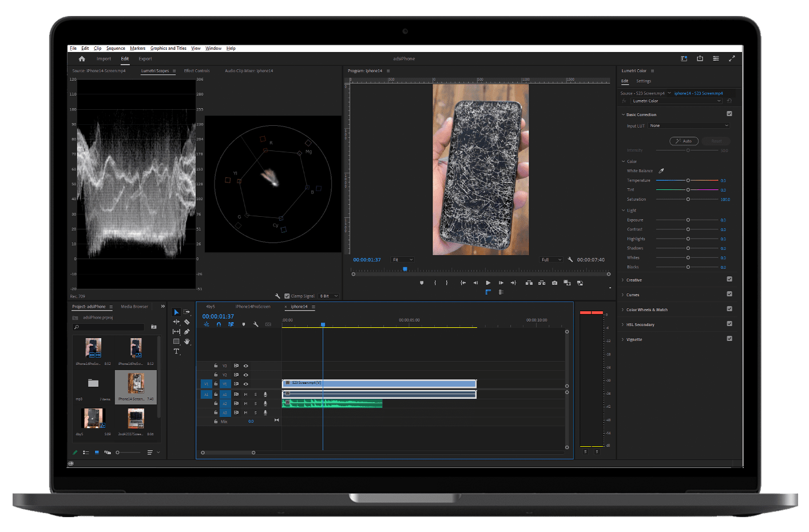The width and height of the screenshot is (809, 532).
Task: Open iPhone14ProScreen sequence tab
Action: tap(253, 307)
